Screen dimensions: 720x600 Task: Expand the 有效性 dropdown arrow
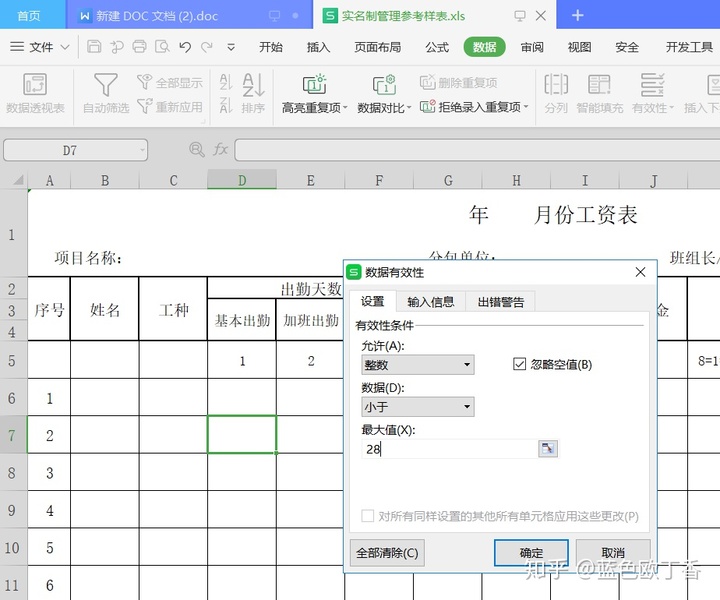[x=671, y=107]
